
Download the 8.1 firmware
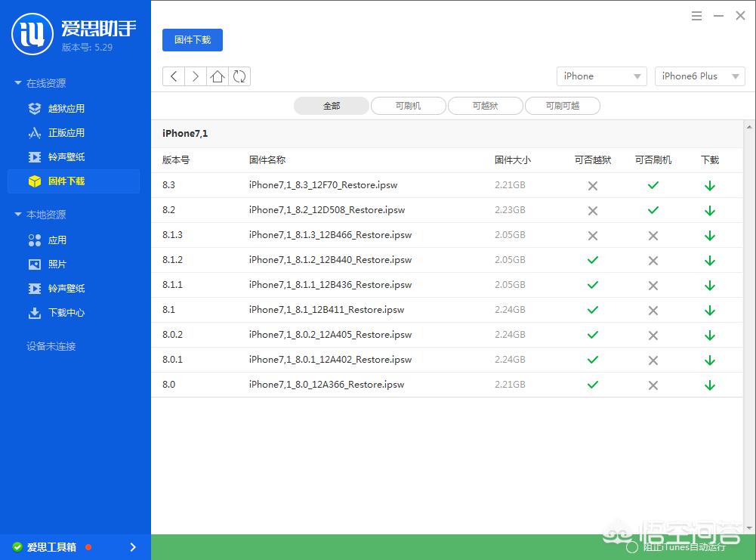click(x=710, y=311)
